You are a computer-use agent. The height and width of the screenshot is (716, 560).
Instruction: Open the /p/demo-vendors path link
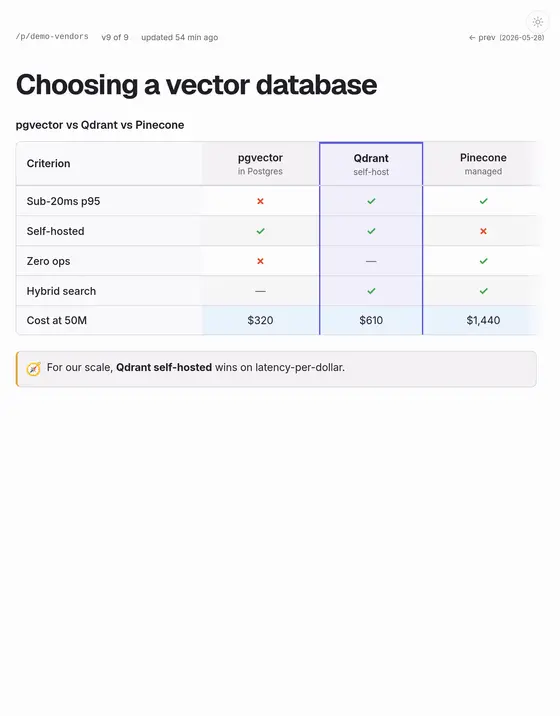tap(52, 36)
